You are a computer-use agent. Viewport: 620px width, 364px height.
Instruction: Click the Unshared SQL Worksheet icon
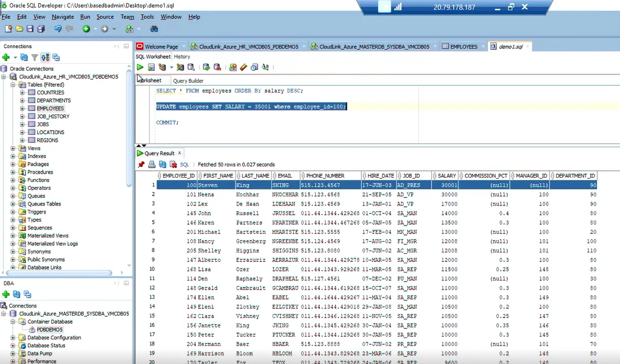[233, 67]
